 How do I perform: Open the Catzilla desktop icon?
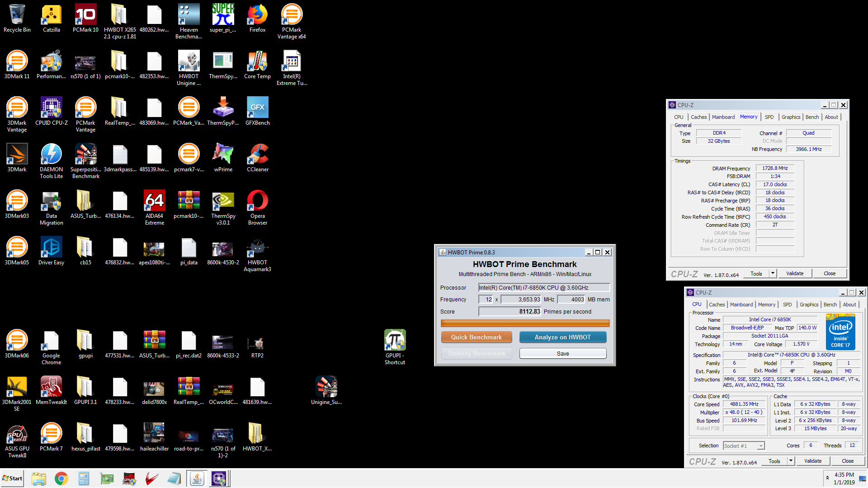tap(52, 19)
